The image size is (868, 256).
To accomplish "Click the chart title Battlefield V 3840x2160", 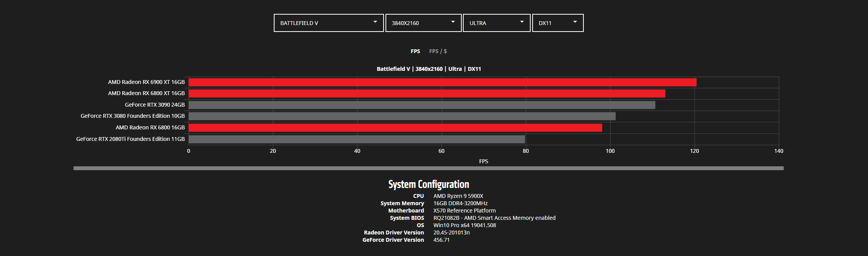I will click(429, 69).
